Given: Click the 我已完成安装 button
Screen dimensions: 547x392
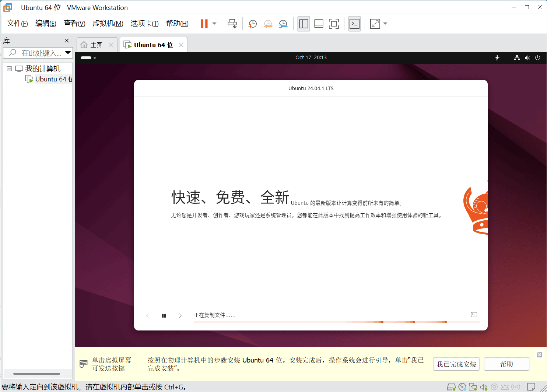Looking at the screenshot, I should 456,364.
